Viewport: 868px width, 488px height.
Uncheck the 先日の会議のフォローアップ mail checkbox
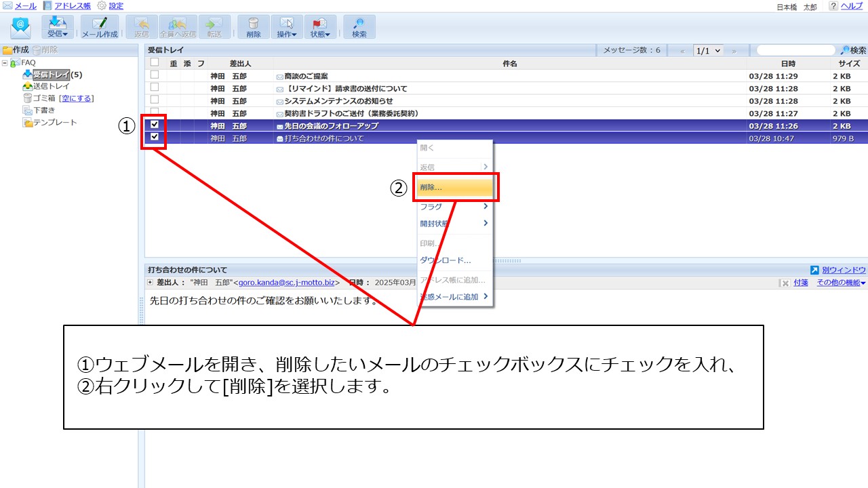point(154,125)
